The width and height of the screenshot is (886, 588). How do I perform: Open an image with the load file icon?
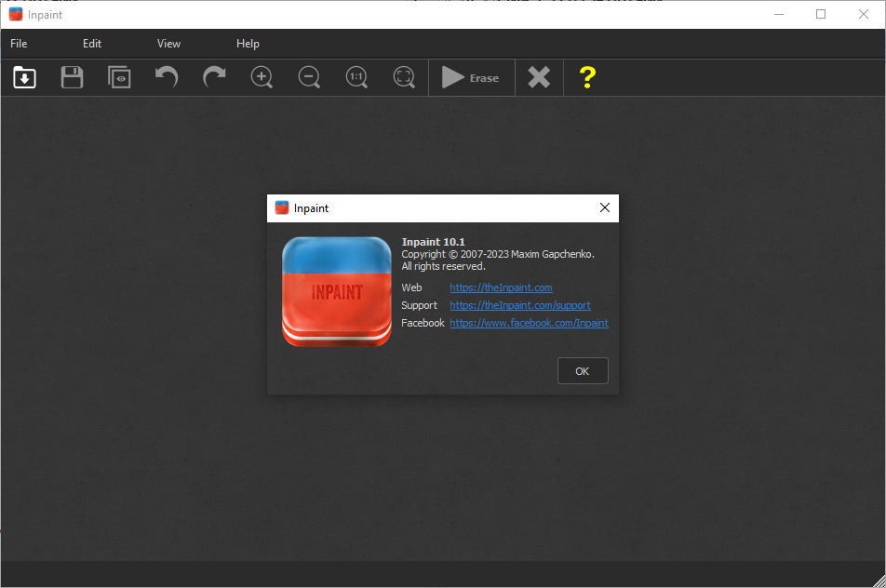point(24,77)
